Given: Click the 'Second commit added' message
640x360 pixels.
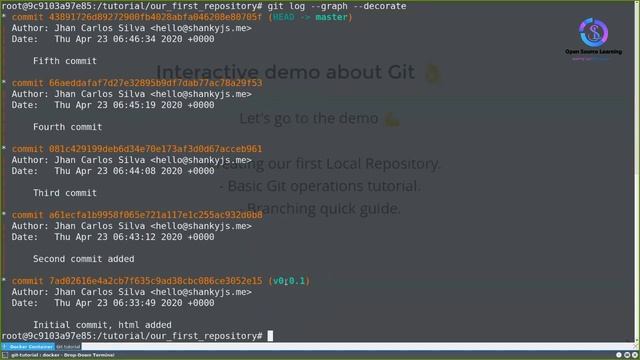Looking at the screenshot, I should click(84, 259).
